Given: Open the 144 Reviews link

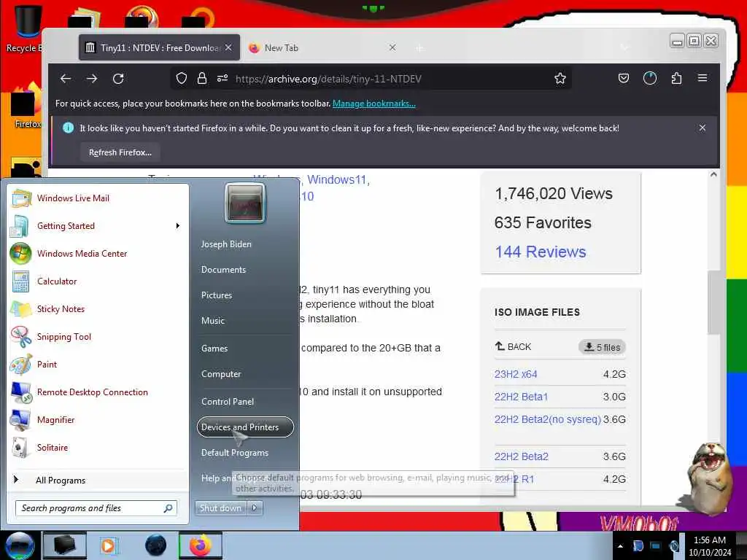Looking at the screenshot, I should point(541,252).
